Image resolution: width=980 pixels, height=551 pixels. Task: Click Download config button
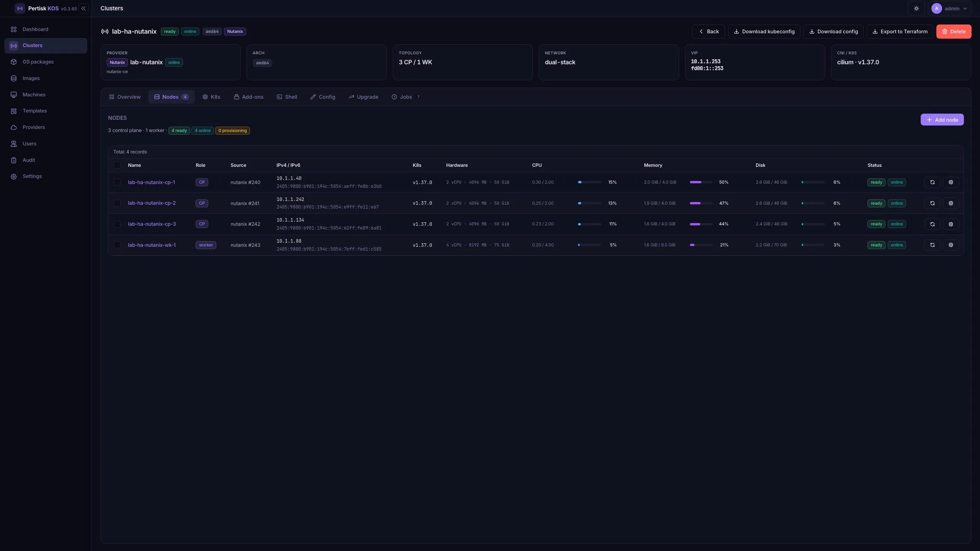[833, 31]
